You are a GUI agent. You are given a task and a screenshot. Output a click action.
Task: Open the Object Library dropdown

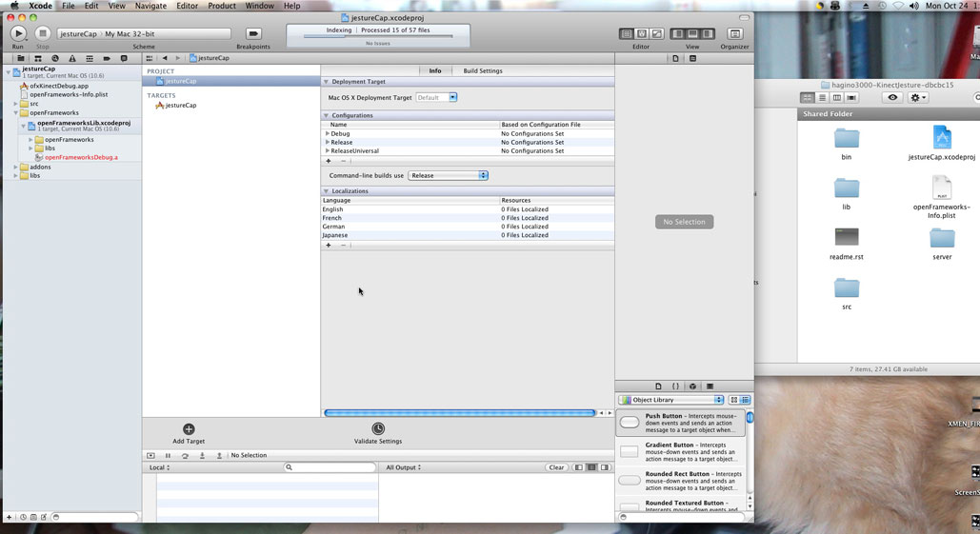coord(671,400)
